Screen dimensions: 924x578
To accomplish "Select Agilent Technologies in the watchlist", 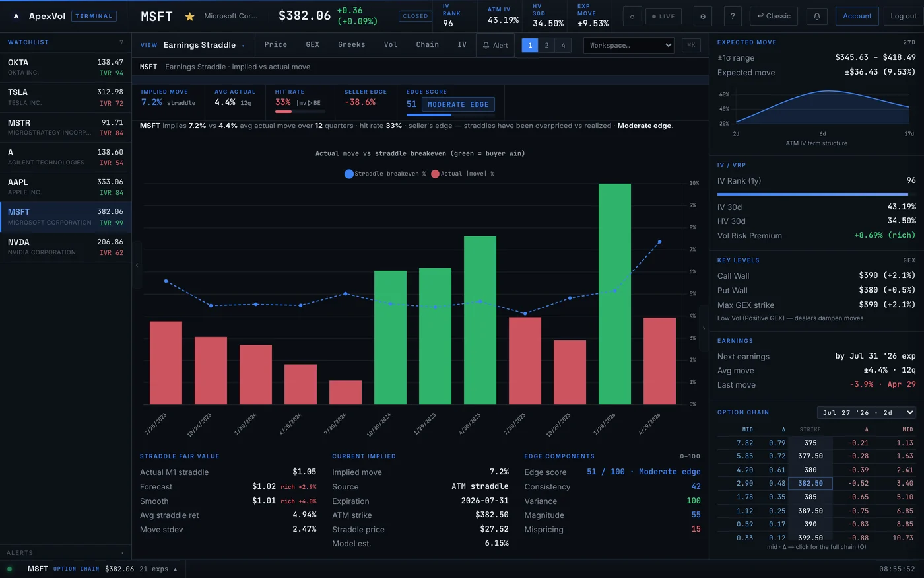I will (65, 157).
